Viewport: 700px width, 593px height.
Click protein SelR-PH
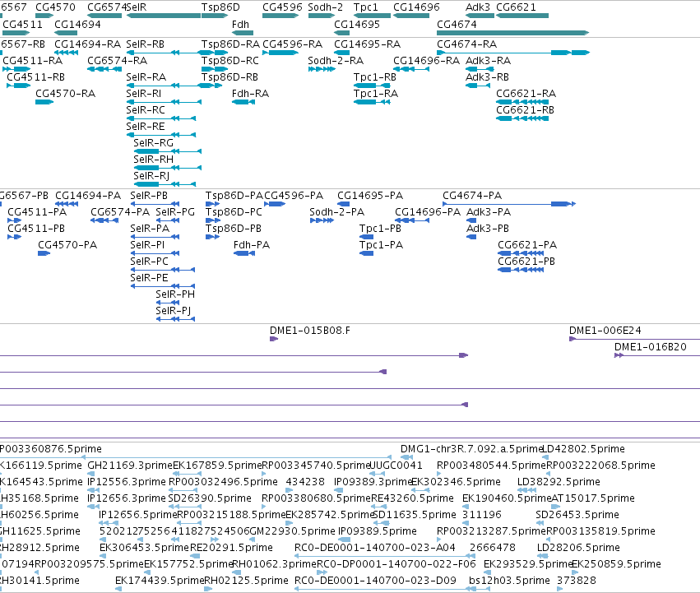pos(175,294)
